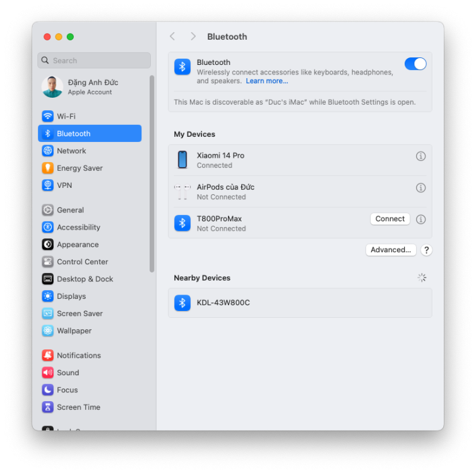Open the Displays settings pane

point(90,296)
